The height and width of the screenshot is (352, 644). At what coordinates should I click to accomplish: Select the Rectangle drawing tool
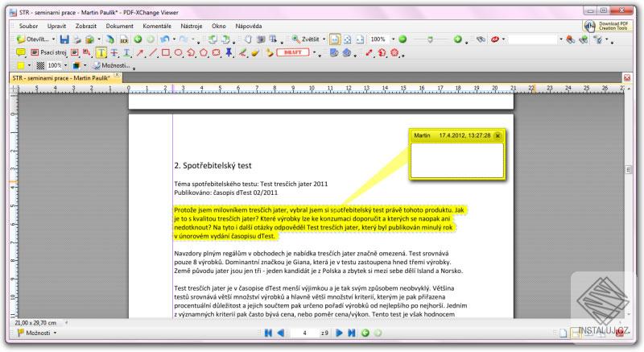pyautogui.click(x=166, y=52)
